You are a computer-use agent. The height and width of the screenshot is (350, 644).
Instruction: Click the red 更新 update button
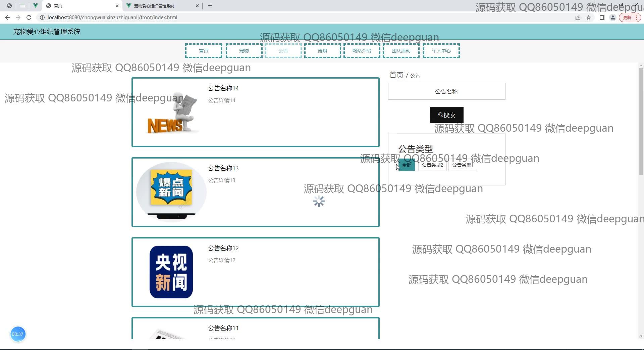[x=630, y=17]
